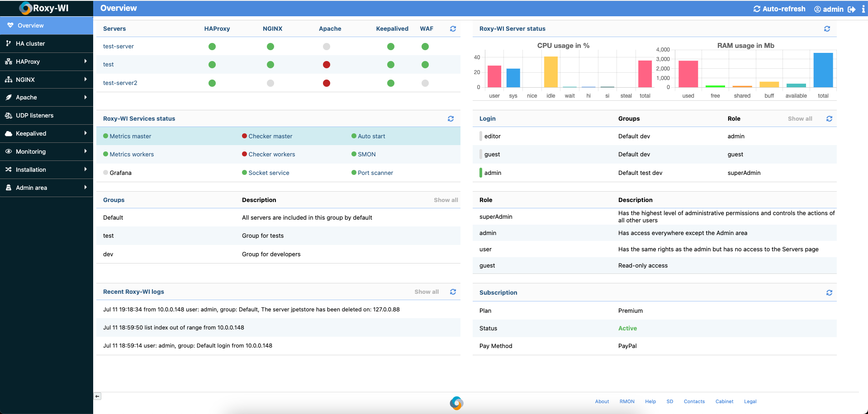Expand the Installation sidebar menu arrow
The width and height of the screenshot is (868, 414).
coord(85,169)
